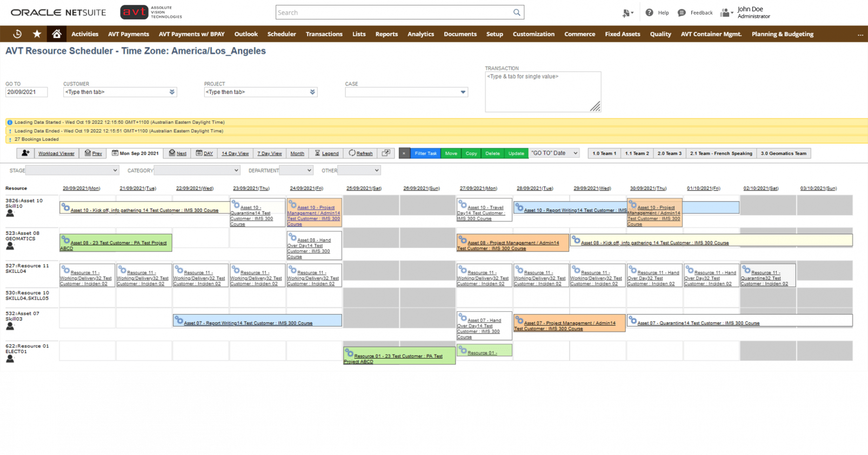Open the Project dropdown arrow
Image resolution: width=868 pixels, height=455 pixels.
[x=312, y=92]
